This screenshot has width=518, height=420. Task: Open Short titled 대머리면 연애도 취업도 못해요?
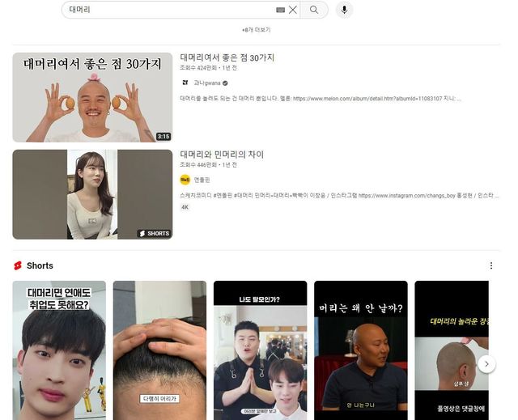click(59, 350)
